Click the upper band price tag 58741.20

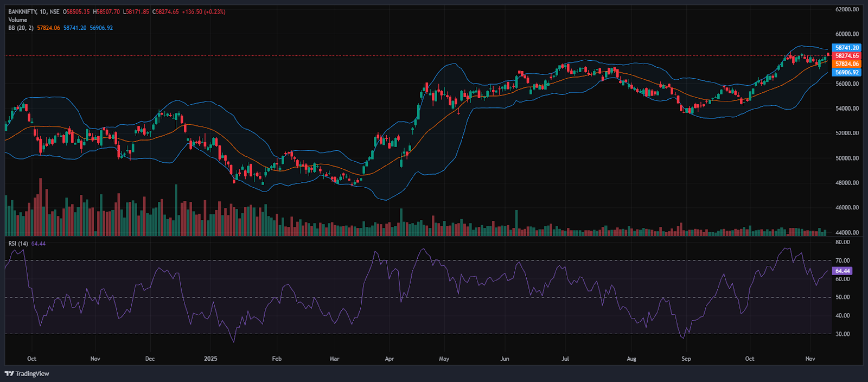click(846, 48)
